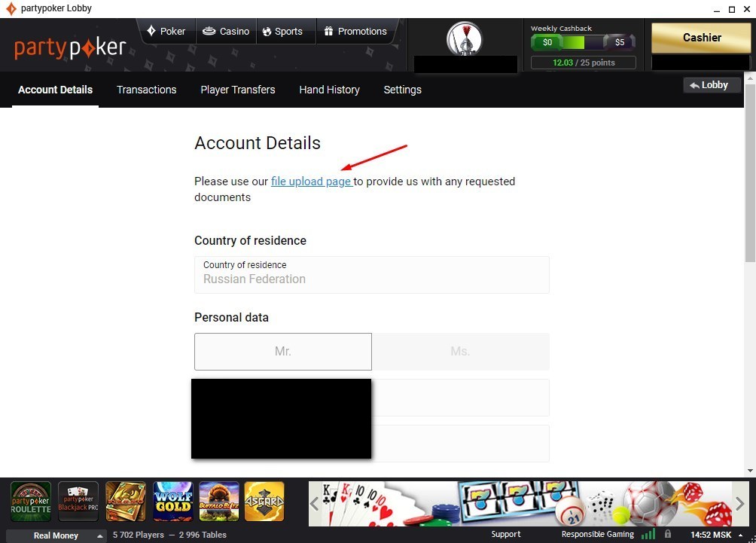Expand the next banner with the right chevron arrow

pyautogui.click(x=739, y=503)
